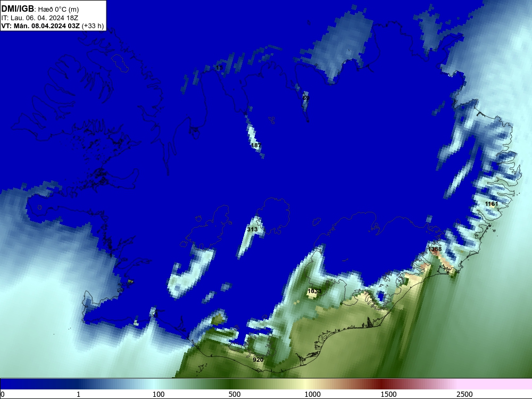The height and width of the screenshot is (399, 532).
Task: Click the 1161 height label on the east coast
Action: [x=491, y=204]
